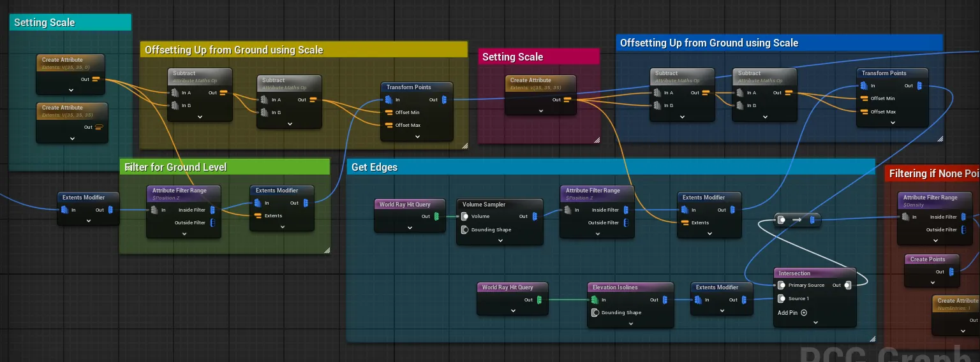Click Bounding Shape pin on Elevation Isolines node
The height and width of the screenshot is (362, 980).
(x=595, y=312)
